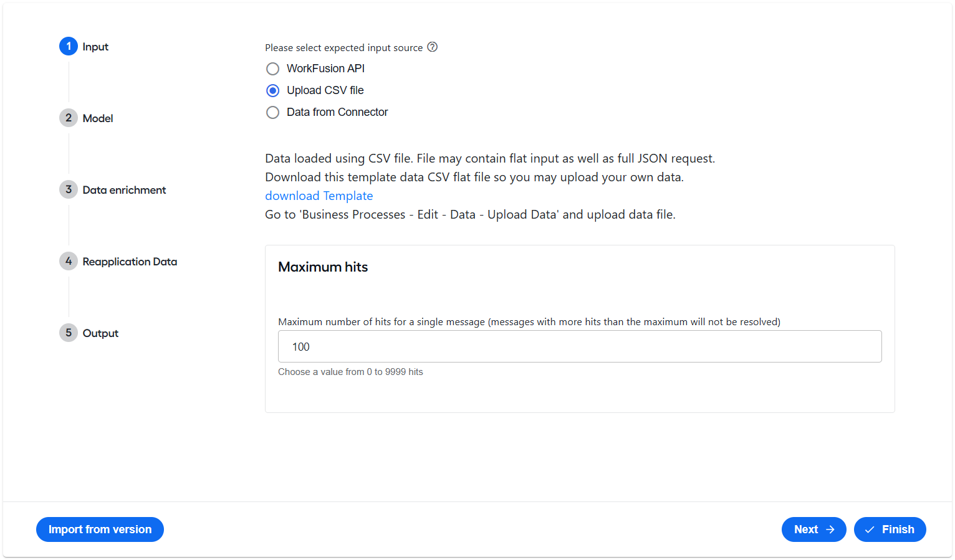Image resolution: width=955 pixels, height=560 pixels.
Task: Go to the Model step label
Action: [x=98, y=118]
